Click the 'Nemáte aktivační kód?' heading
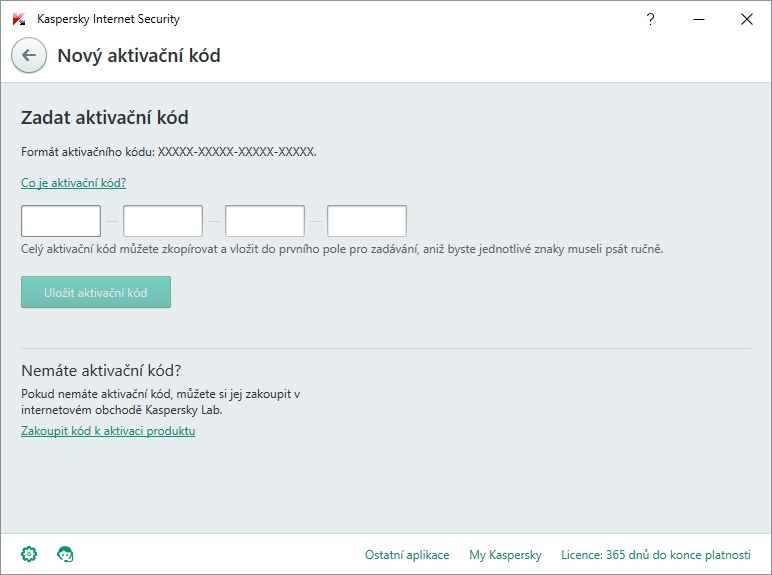The width and height of the screenshot is (772, 575). (x=101, y=371)
